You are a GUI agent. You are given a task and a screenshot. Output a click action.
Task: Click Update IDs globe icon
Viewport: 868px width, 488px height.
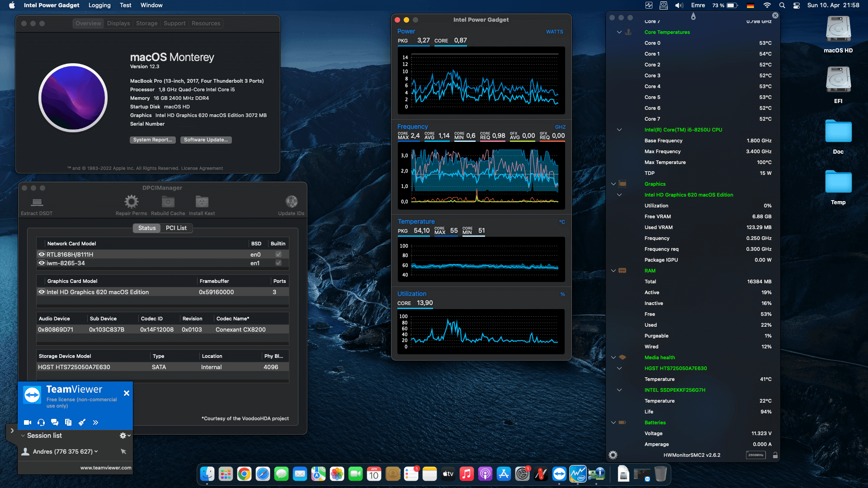292,202
